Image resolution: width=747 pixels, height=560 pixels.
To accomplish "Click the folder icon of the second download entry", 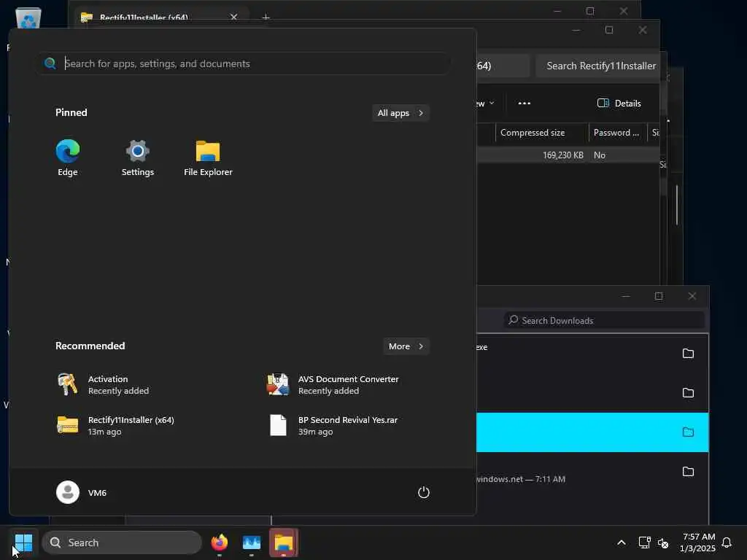I will click(688, 393).
